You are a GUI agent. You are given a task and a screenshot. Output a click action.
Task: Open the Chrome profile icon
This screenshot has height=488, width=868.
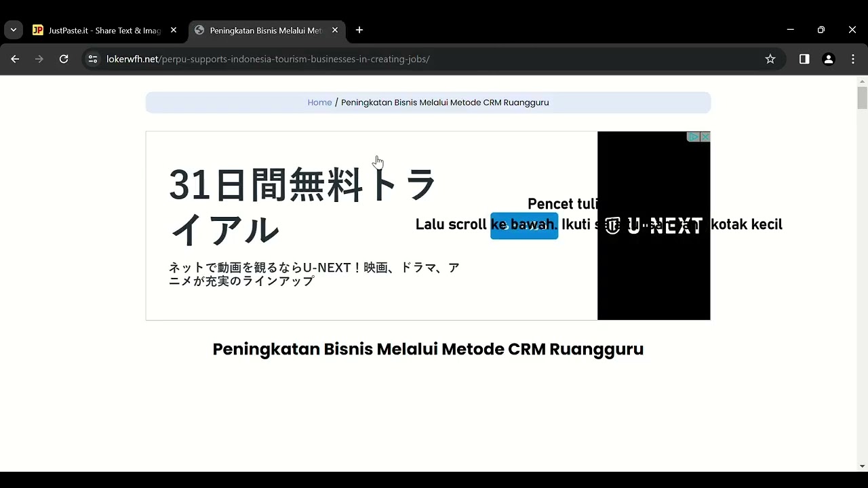tap(829, 59)
